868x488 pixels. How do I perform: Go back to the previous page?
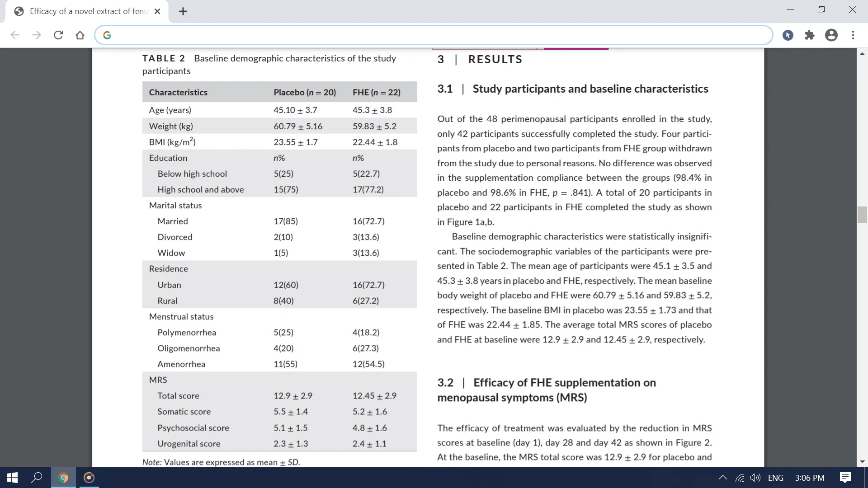15,35
